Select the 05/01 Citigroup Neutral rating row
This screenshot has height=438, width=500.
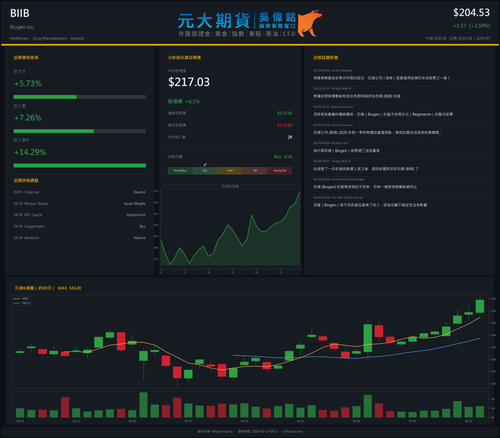(80, 192)
